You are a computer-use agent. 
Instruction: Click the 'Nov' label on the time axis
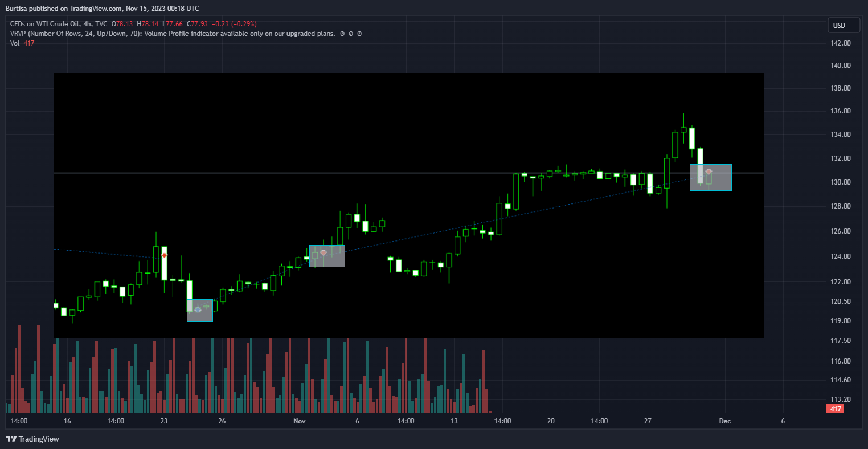(300, 421)
